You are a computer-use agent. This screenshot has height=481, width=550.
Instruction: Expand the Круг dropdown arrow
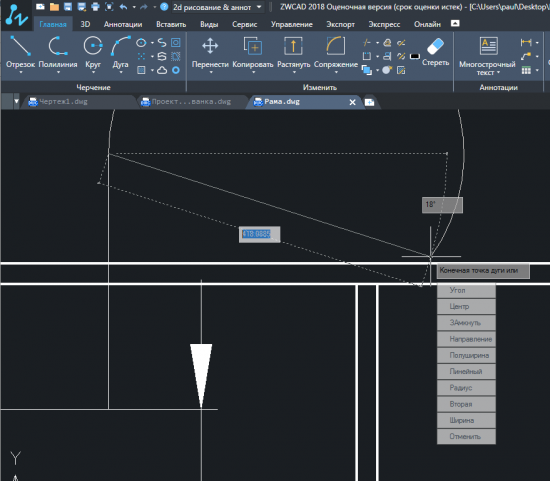tap(93, 72)
